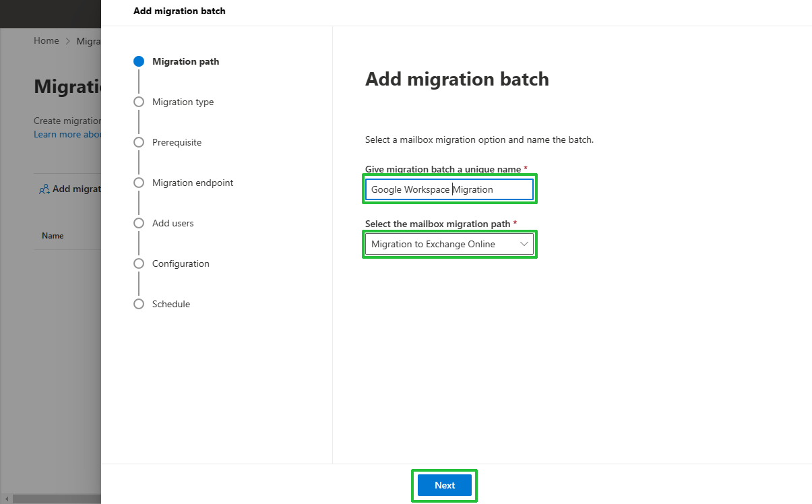Click the Name column header
This screenshot has width=812, height=504.
click(x=53, y=236)
